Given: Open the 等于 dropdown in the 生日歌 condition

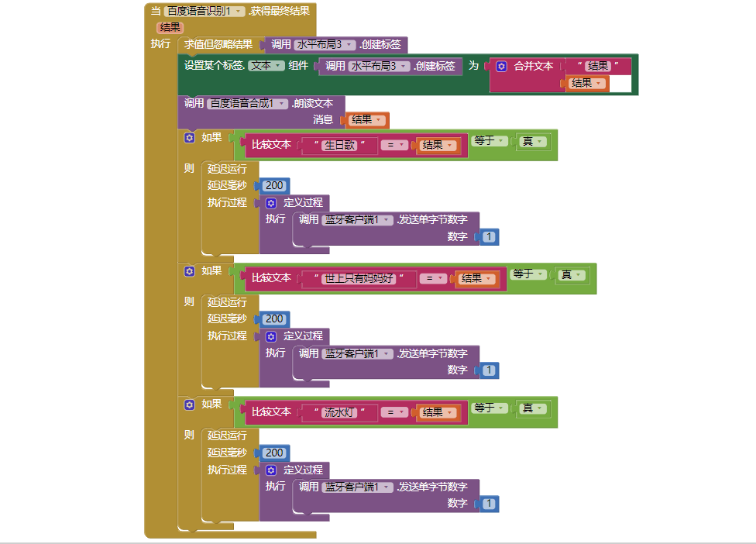Looking at the screenshot, I should click(490, 141).
